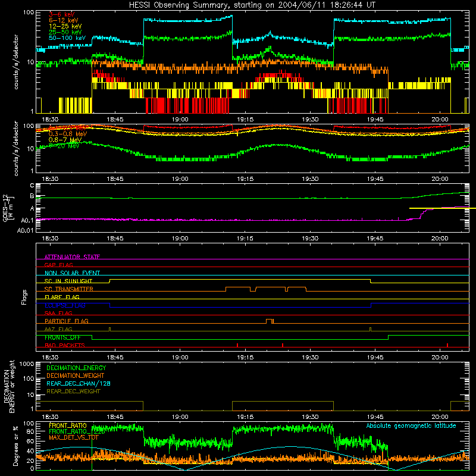Click the REAR_DEC_CHAN/128 legend label
Viewport: 476px width, 476px height.
79,383
